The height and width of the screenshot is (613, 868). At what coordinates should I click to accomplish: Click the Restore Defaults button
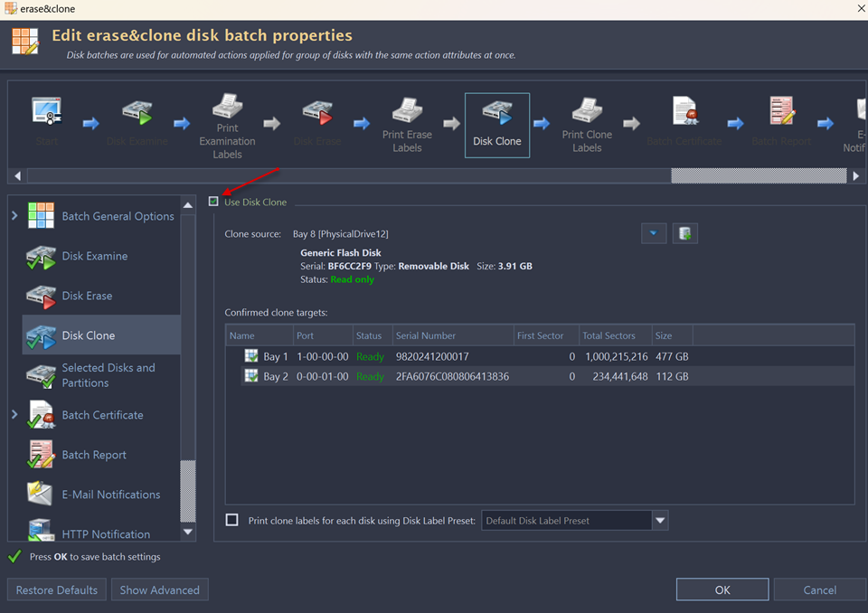click(57, 590)
